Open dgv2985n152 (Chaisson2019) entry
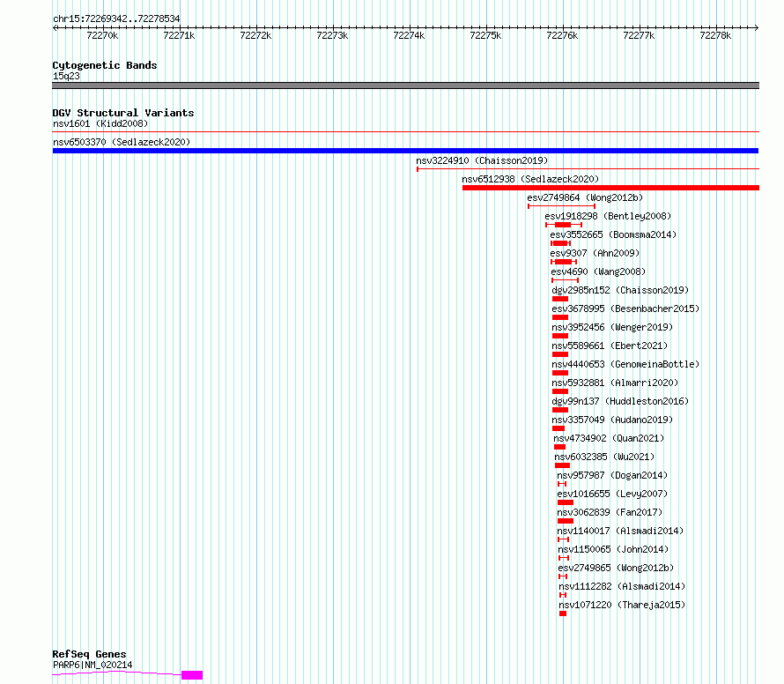This screenshot has height=684, width=784. point(620,290)
